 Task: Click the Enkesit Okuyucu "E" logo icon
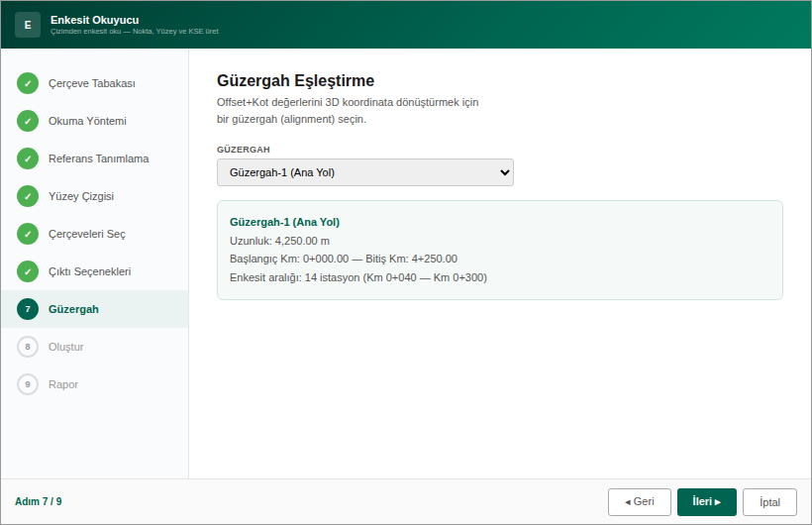pyautogui.click(x=28, y=25)
